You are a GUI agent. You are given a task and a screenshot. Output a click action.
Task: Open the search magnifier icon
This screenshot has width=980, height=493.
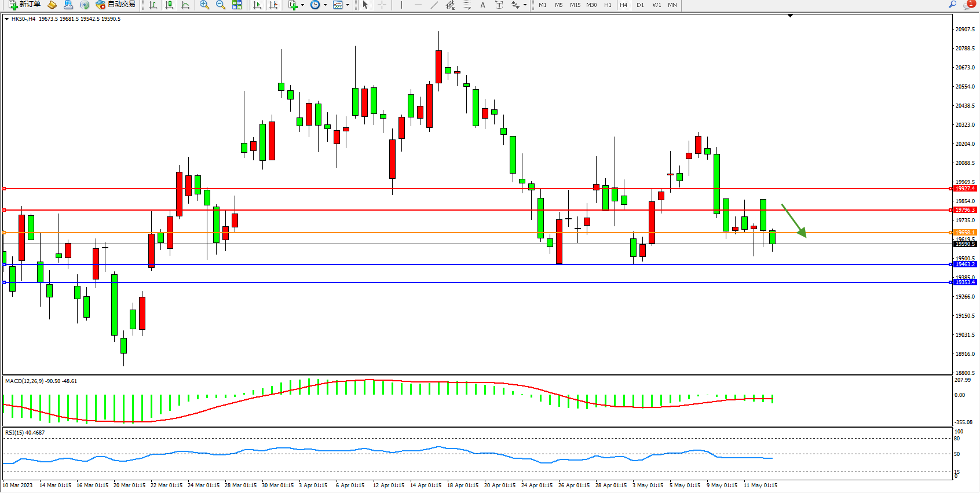pos(952,5)
